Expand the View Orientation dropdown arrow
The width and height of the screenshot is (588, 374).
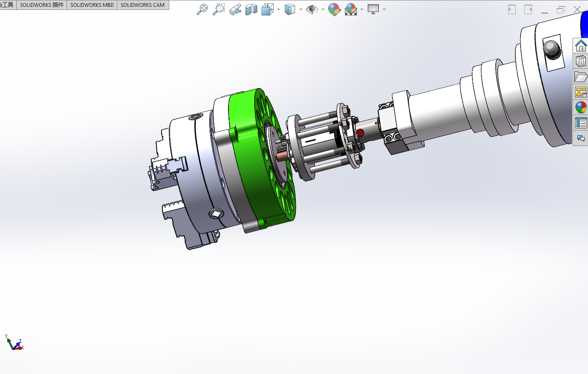tap(278, 9)
